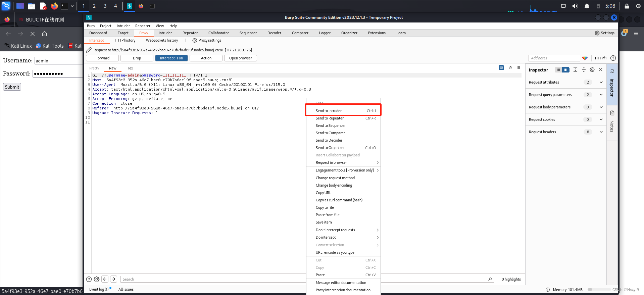Screen dimensions: 644x295
Task: Select the Inspector side tab
Action: coord(612,84)
